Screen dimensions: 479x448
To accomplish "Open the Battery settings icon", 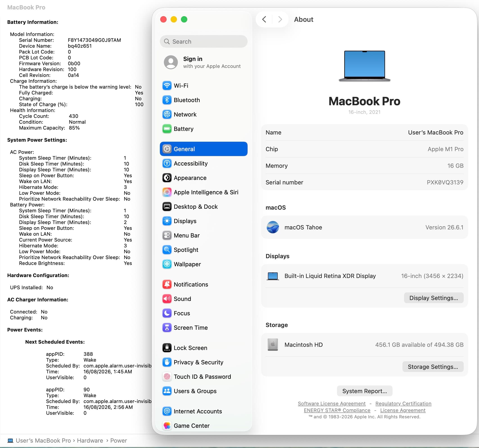I will pyautogui.click(x=167, y=129).
